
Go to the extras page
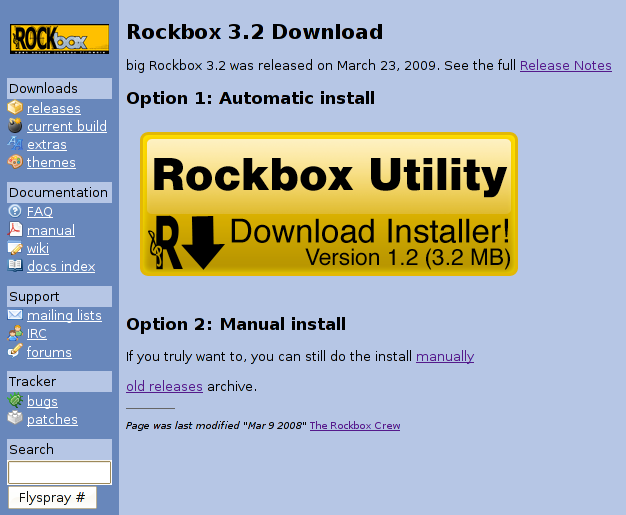47,145
